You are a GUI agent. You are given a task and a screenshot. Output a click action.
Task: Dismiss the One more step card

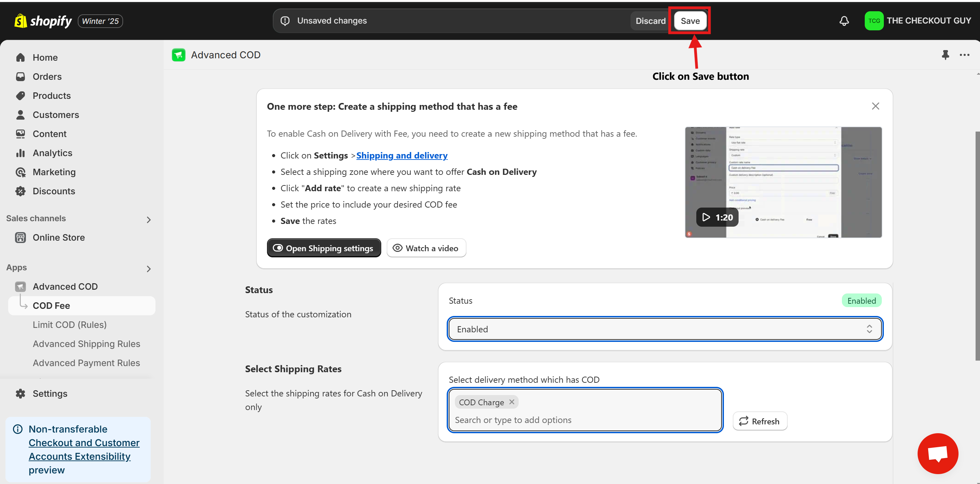875,106
